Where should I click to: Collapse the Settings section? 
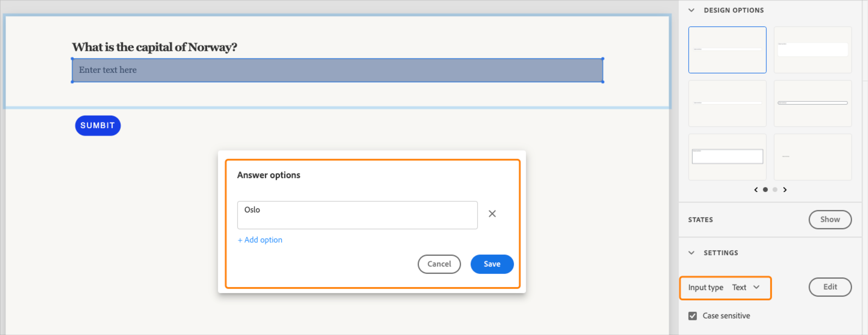click(691, 252)
